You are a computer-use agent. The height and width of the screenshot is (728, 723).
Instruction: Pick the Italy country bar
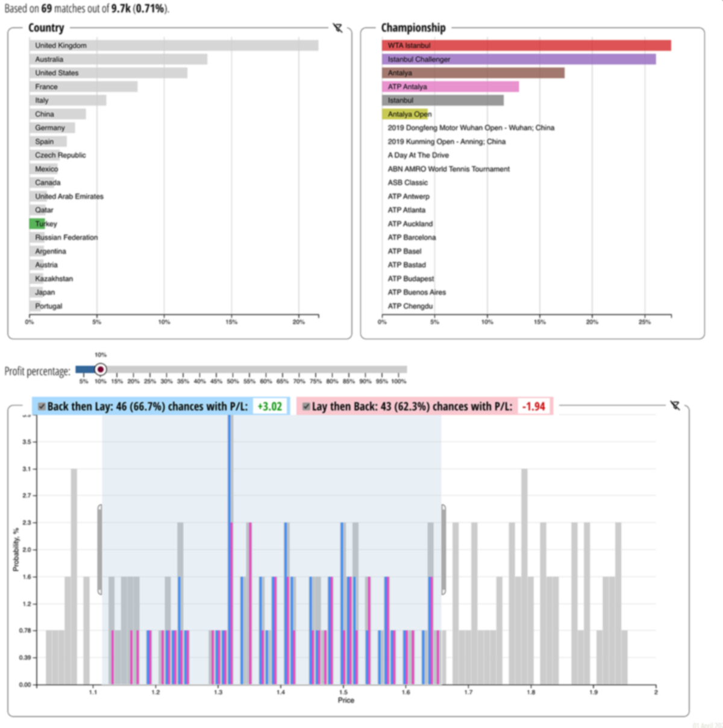coord(68,101)
